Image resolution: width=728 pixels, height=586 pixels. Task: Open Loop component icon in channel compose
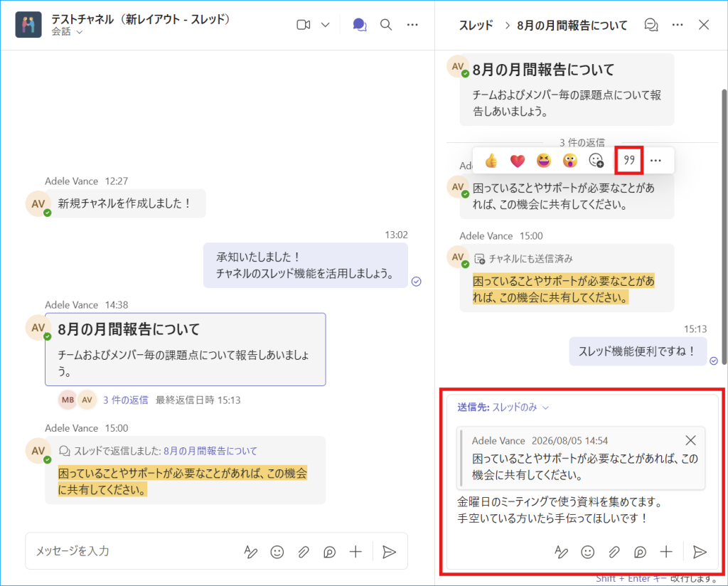click(x=330, y=552)
